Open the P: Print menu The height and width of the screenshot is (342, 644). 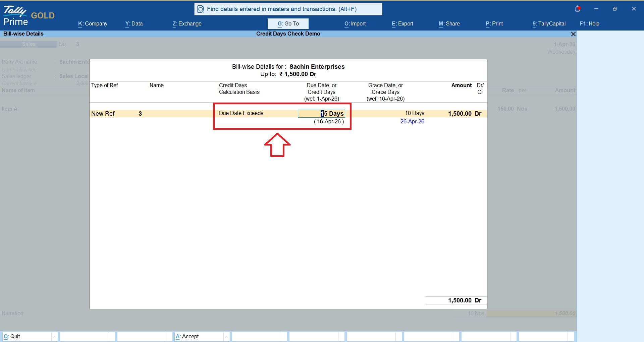tap(494, 24)
